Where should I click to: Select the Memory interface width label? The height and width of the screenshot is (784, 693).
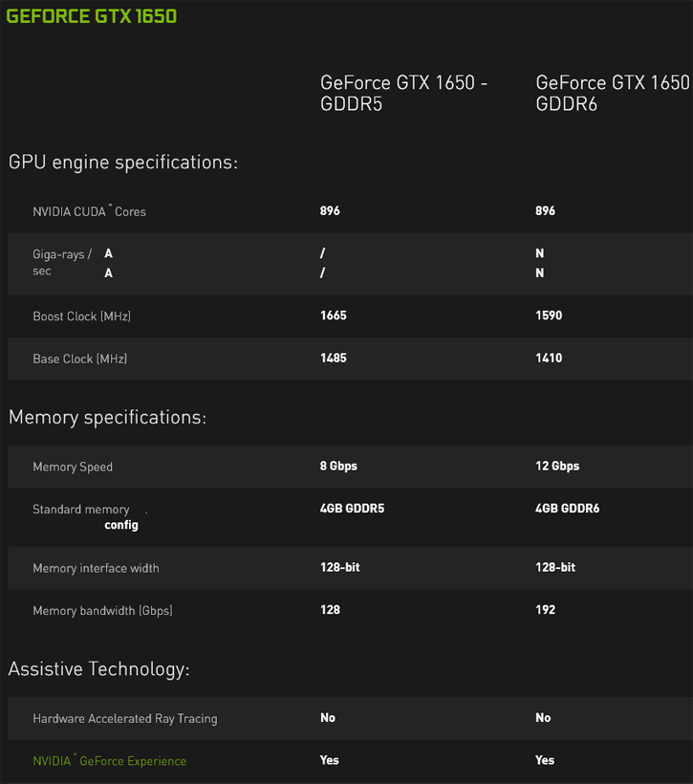point(96,568)
